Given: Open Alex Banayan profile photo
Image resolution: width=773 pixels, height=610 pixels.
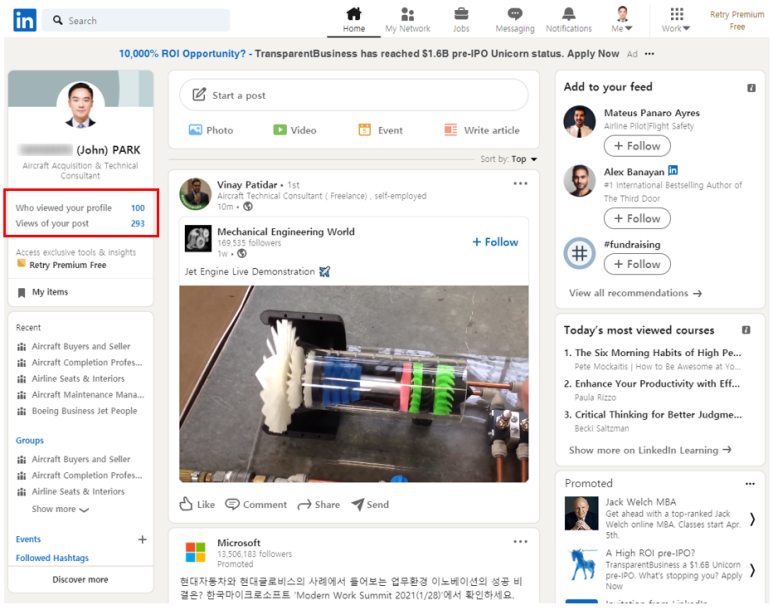Looking at the screenshot, I should (x=579, y=180).
